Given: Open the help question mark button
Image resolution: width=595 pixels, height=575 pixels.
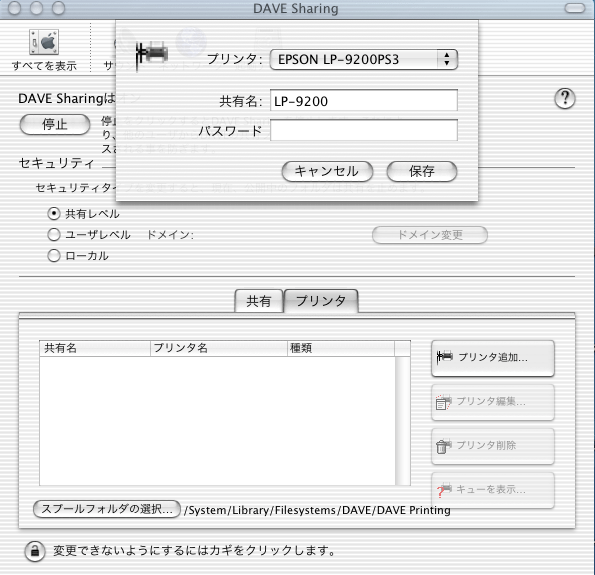Looking at the screenshot, I should [x=565, y=99].
